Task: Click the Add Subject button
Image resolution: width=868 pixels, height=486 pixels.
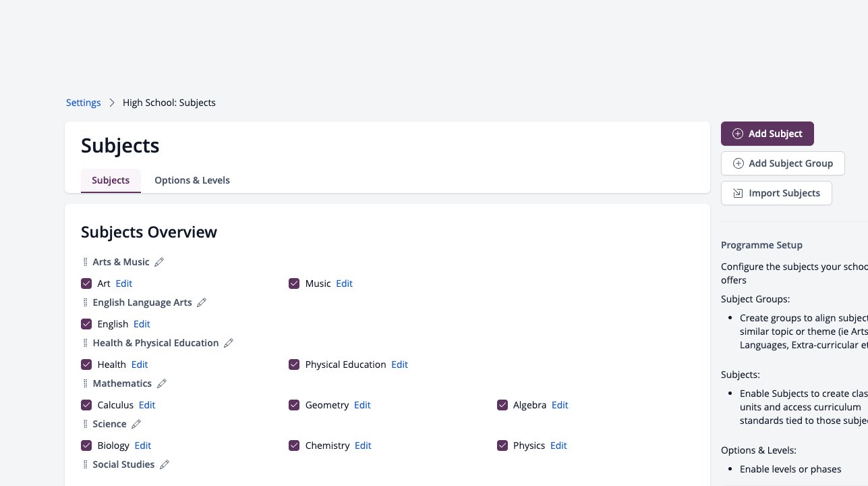Action: pyautogui.click(x=768, y=134)
